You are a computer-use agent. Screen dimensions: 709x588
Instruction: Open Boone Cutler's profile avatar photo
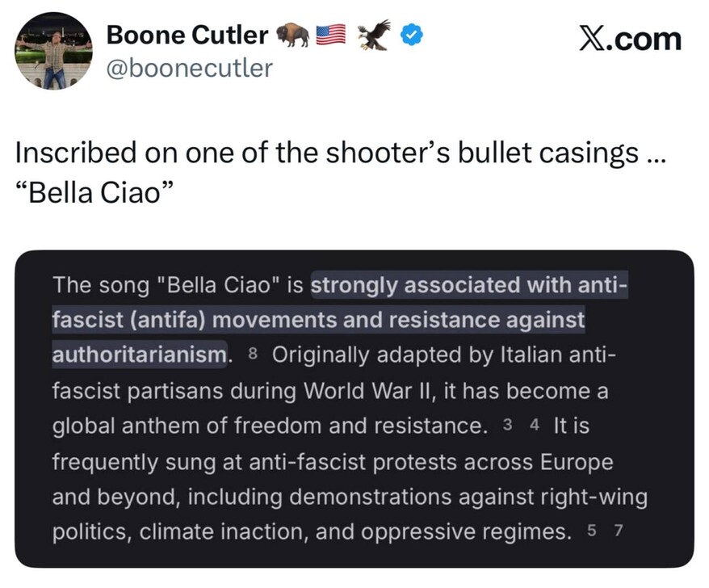point(53,52)
